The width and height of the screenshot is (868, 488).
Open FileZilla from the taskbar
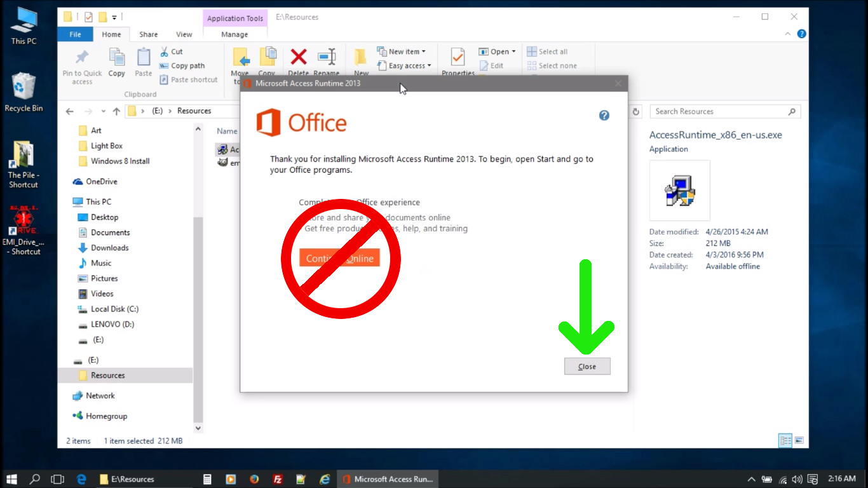click(278, 479)
